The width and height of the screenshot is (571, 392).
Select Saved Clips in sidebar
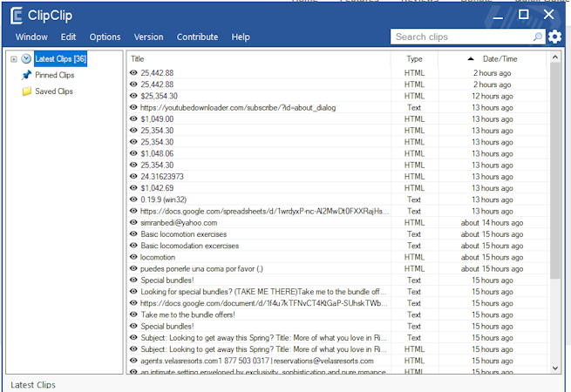point(54,91)
